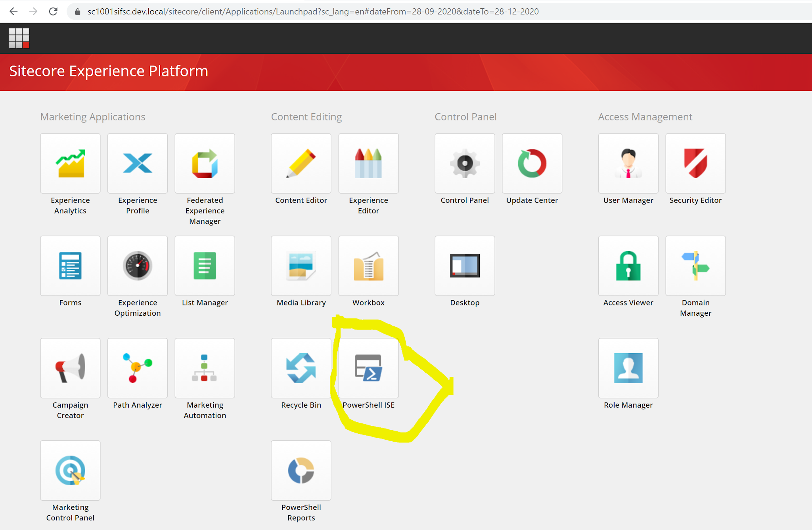Open the Update Center
The image size is (812, 530).
click(532, 163)
